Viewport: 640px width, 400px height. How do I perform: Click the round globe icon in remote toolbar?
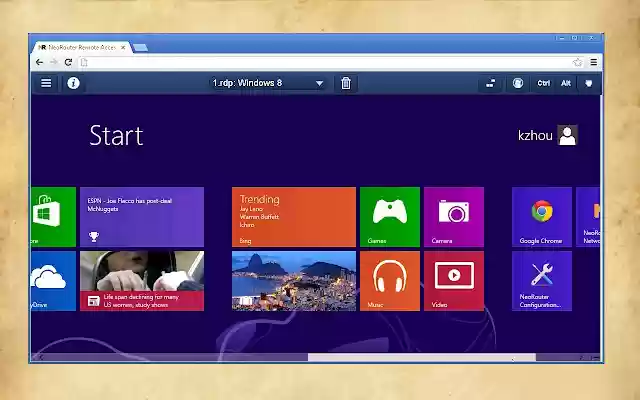click(518, 83)
